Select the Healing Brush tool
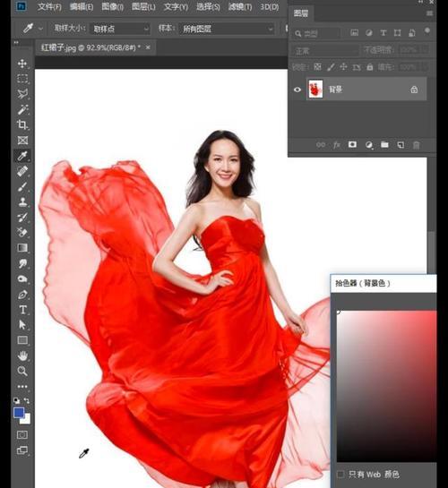The width and height of the screenshot is (448, 488). click(x=22, y=171)
